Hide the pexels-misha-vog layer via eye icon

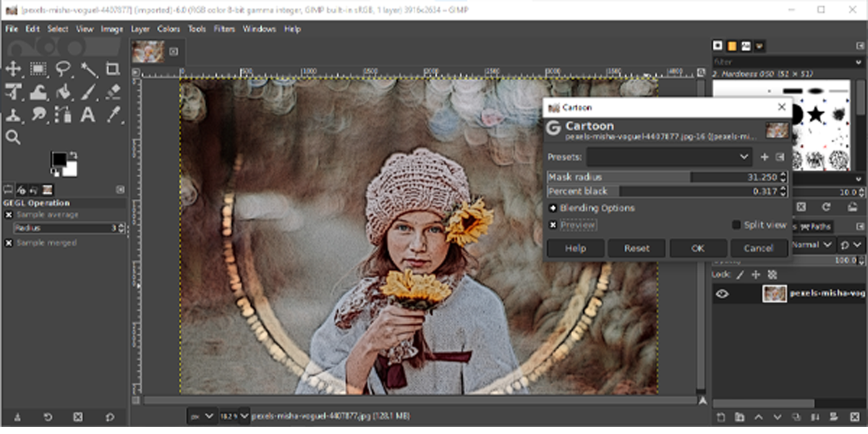722,294
